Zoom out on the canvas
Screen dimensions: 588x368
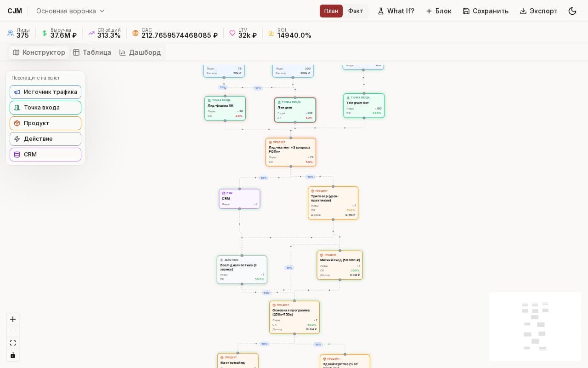click(x=13, y=331)
